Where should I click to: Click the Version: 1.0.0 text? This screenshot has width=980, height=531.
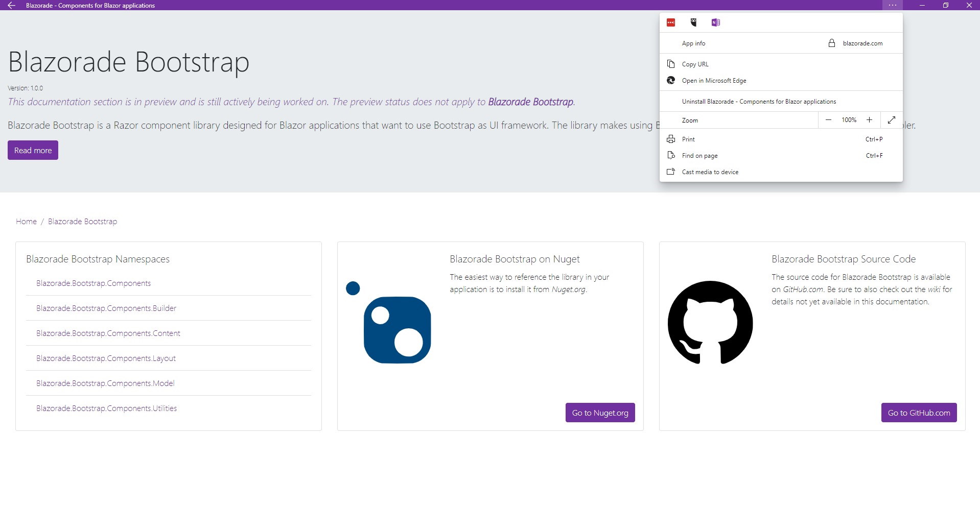tap(26, 88)
